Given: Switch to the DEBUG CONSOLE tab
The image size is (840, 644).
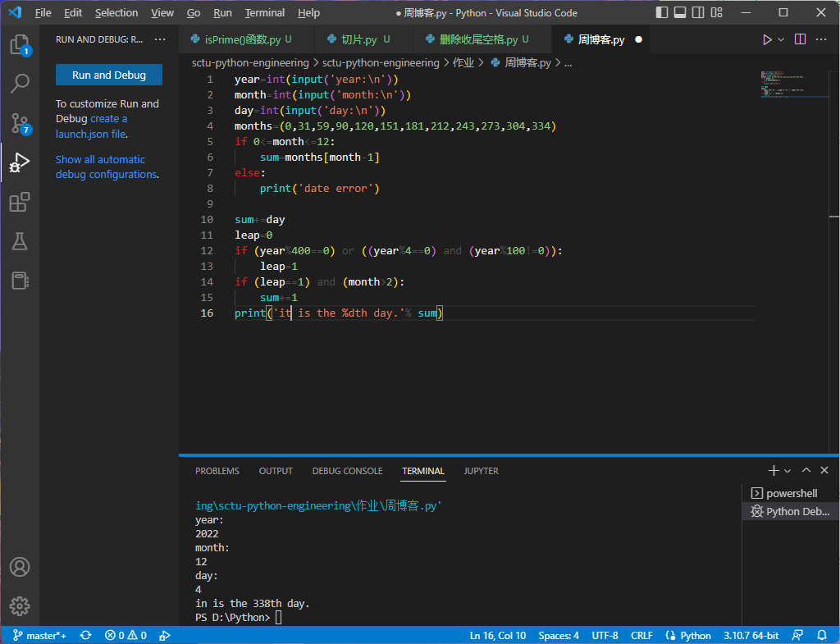Looking at the screenshot, I should (x=347, y=471).
